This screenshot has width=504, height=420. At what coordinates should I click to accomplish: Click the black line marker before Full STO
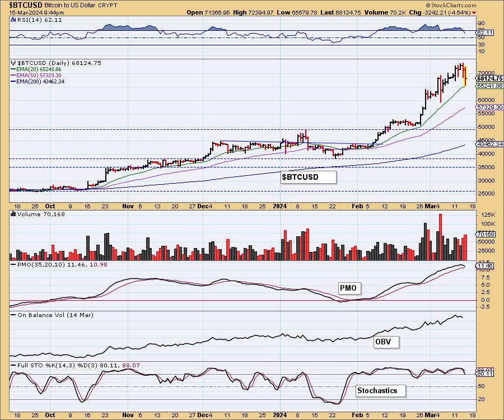click(13, 365)
